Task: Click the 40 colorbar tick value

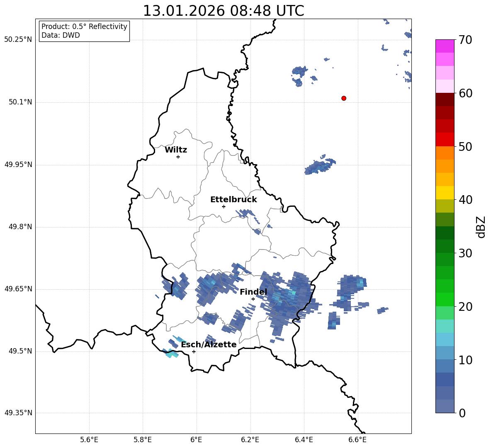Action: coord(466,200)
